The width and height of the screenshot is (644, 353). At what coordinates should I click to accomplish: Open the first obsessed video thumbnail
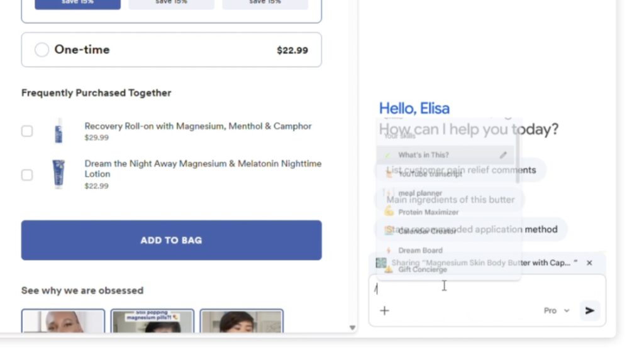(64, 321)
